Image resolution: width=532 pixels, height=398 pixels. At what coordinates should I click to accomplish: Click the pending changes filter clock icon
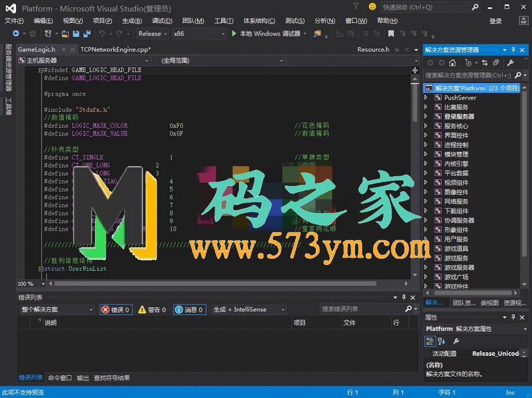(x=468, y=63)
